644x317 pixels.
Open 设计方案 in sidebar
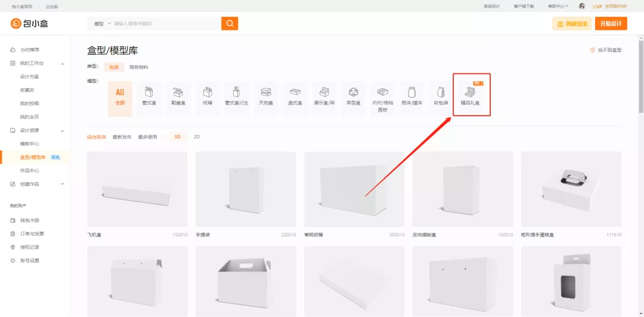30,77
